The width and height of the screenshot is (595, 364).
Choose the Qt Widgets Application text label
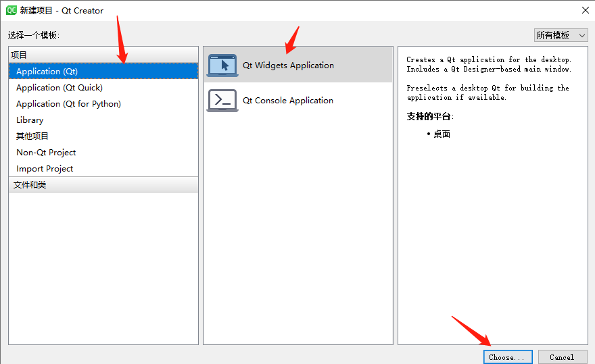(x=289, y=66)
